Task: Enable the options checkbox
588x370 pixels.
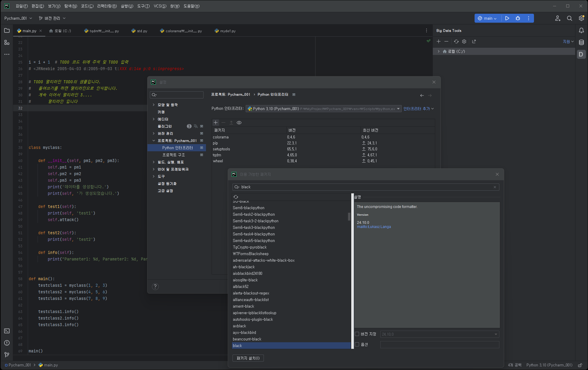Action: coord(357,344)
